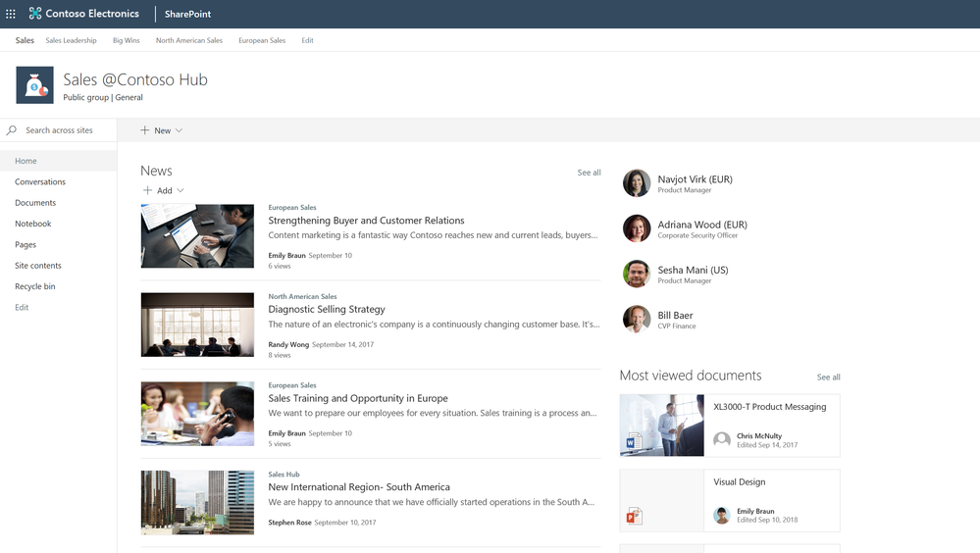Open Strengthening Buyer and Customer Relations article
Viewport: 980px width, 553px height.
(x=366, y=220)
